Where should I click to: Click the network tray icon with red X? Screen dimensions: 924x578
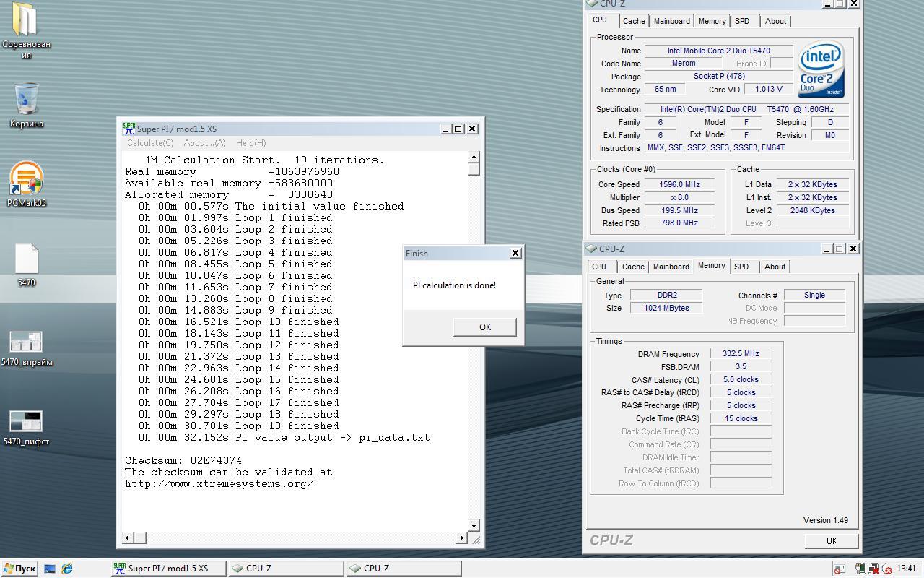873,569
